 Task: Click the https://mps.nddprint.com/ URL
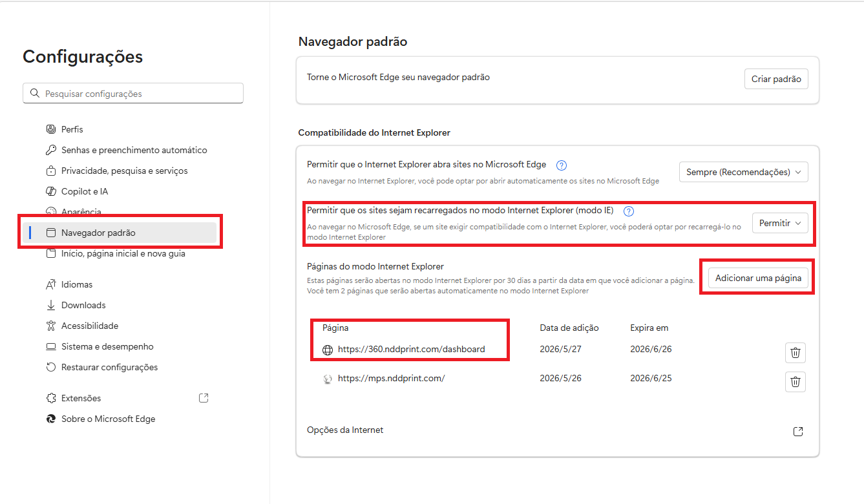[391, 378]
